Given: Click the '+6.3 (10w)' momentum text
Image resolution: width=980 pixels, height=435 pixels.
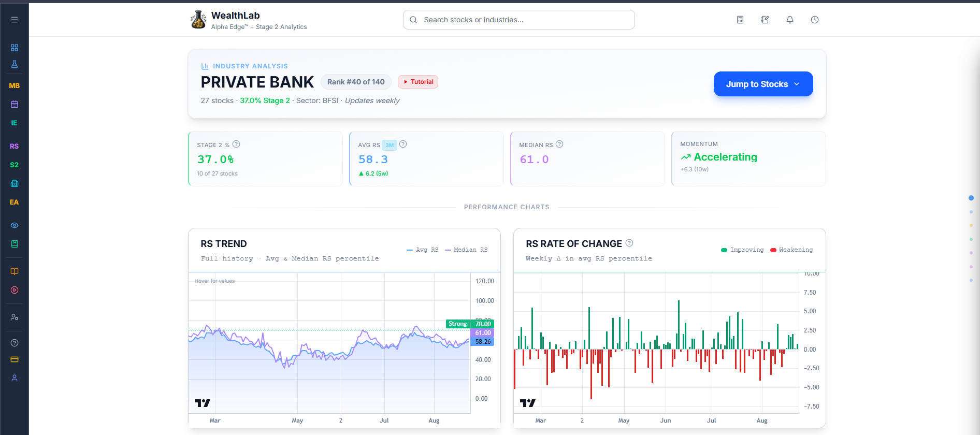Looking at the screenshot, I should pyautogui.click(x=695, y=169).
